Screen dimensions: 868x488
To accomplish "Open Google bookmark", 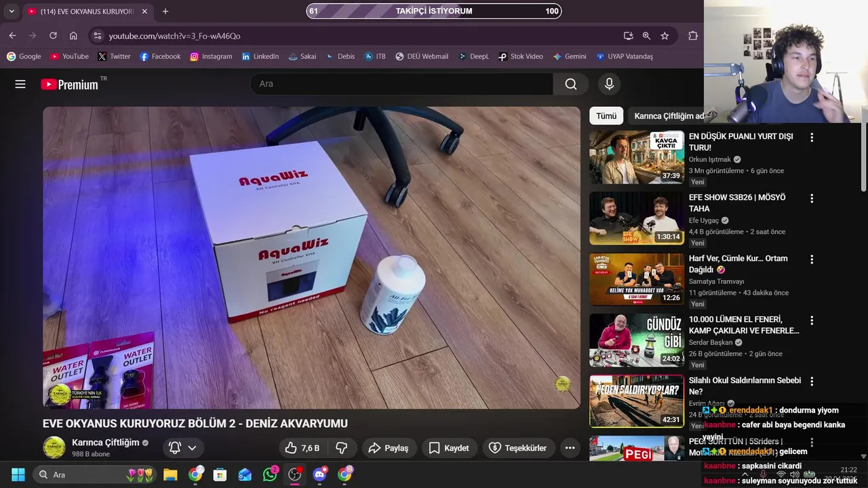I will pos(24,56).
